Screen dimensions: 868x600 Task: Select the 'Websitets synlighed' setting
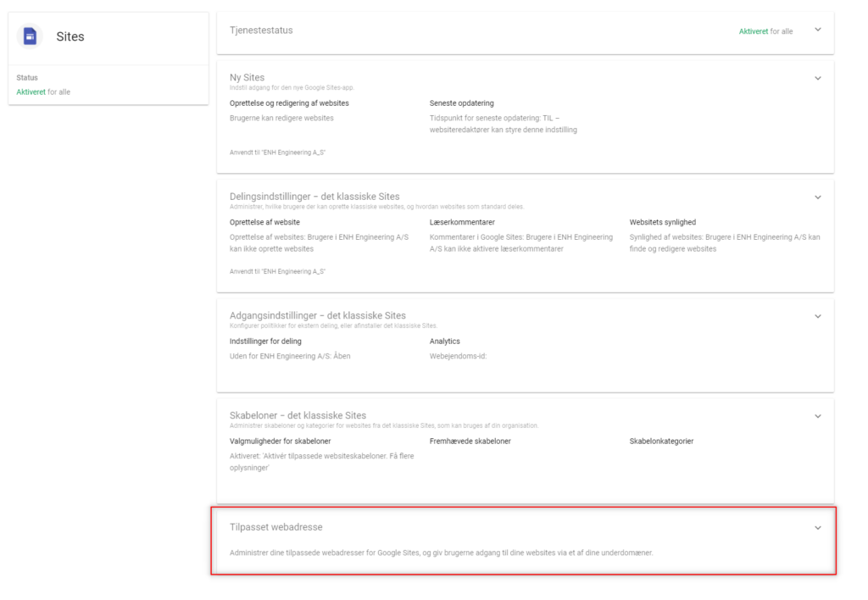(663, 222)
